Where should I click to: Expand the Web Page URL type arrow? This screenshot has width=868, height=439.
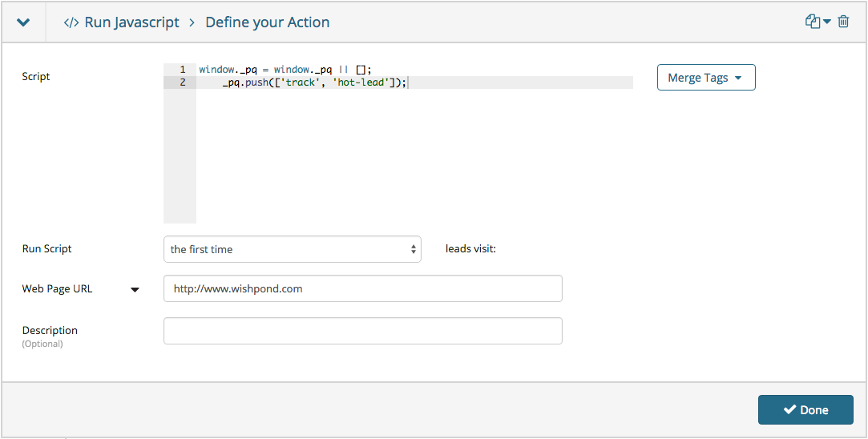[135, 289]
